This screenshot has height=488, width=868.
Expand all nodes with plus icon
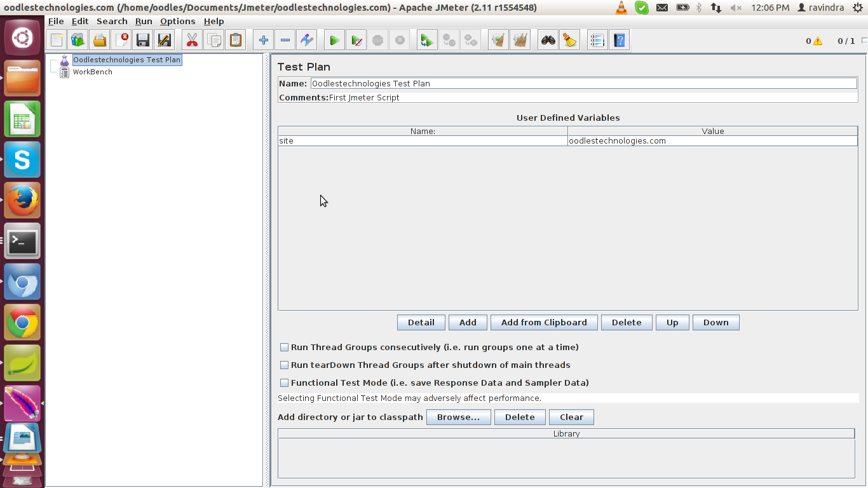tap(263, 41)
